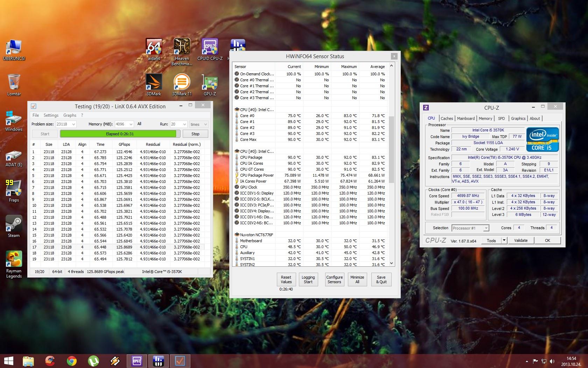Switch to the Memory tab in CPU-Z

(485, 118)
